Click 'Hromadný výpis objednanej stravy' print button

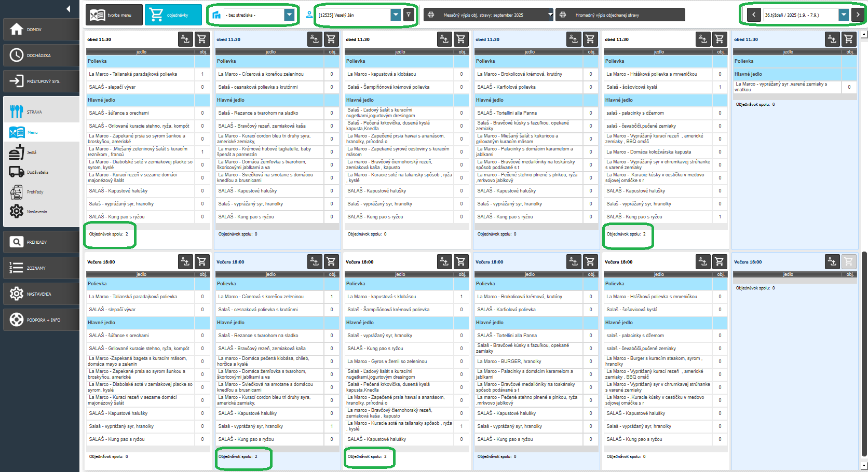point(620,15)
